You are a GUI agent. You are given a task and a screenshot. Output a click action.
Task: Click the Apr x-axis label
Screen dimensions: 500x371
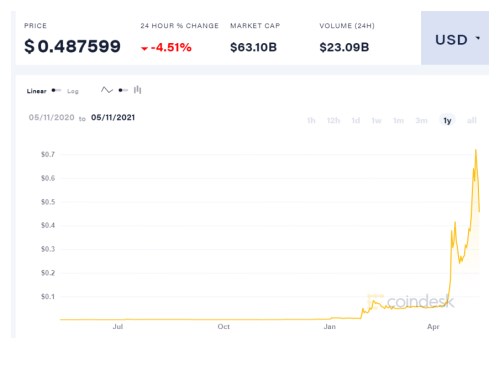click(433, 327)
